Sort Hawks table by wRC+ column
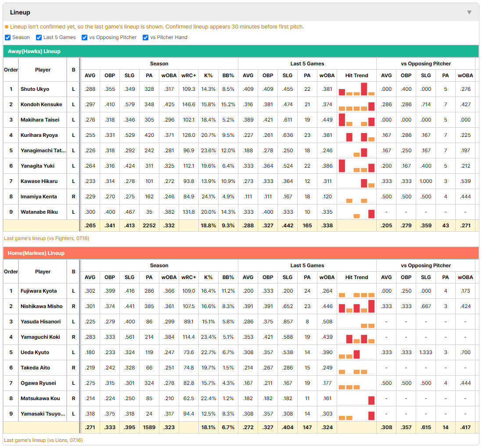This screenshot has height=448, width=482. click(188, 75)
